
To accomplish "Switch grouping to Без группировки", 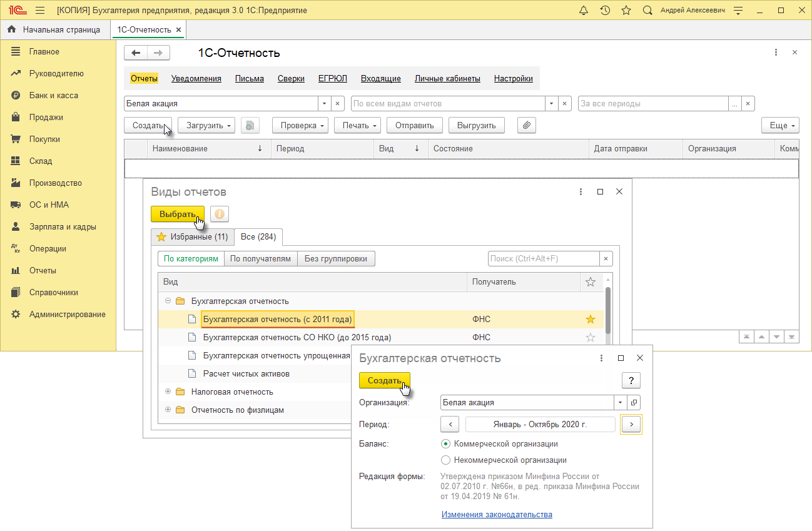I will pos(336,258).
